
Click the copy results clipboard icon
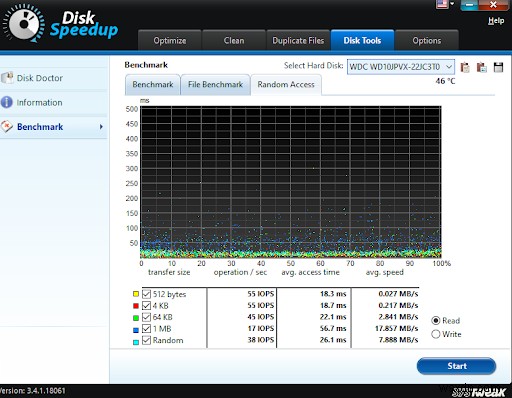[465, 67]
